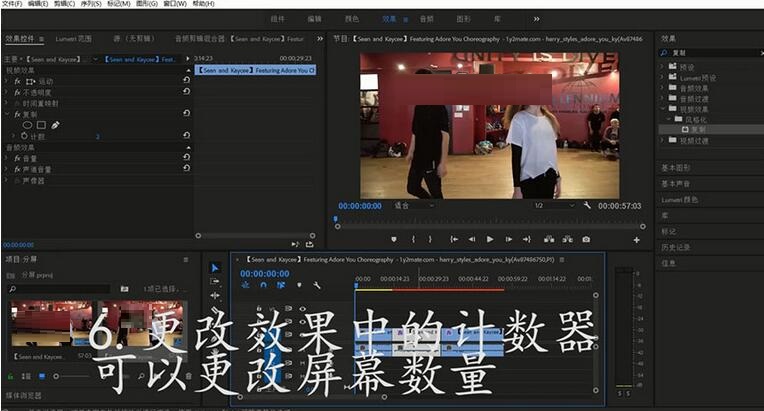Expand the 运动 effect properties
Viewport: 764px width, 411px height.
[x=7, y=81]
